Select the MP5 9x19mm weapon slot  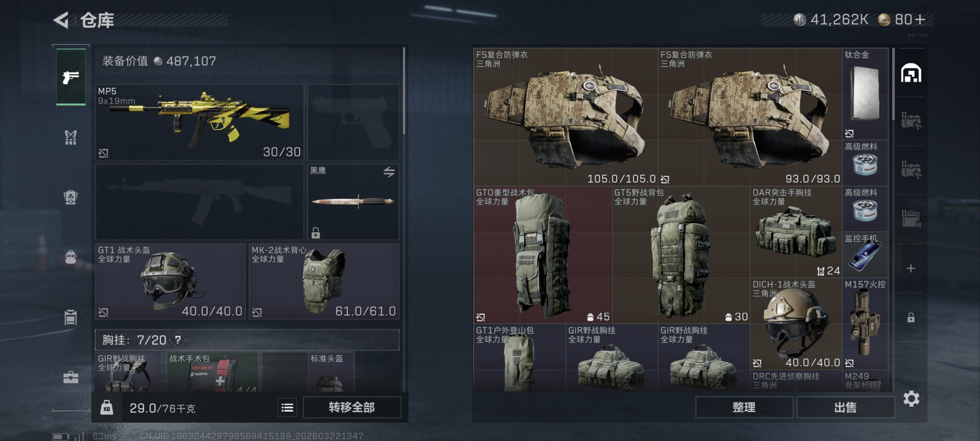pyautogui.click(x=199, y=122)
